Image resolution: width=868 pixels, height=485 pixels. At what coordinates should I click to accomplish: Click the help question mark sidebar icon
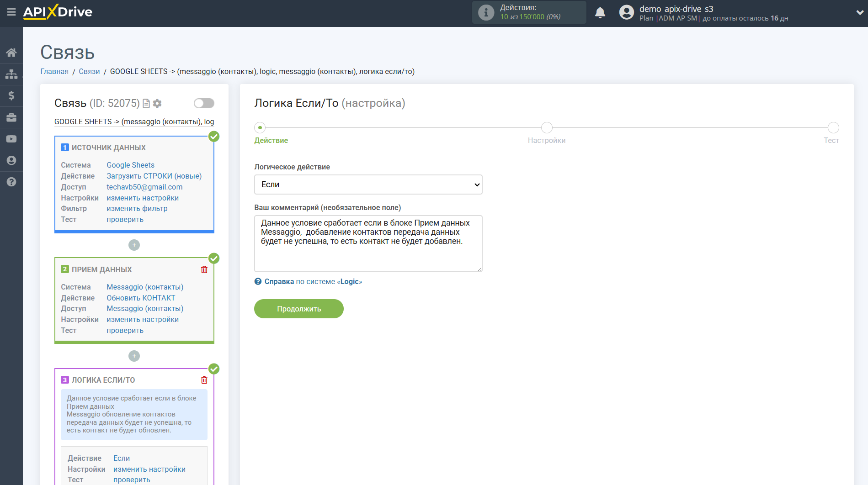click(11, 182)
